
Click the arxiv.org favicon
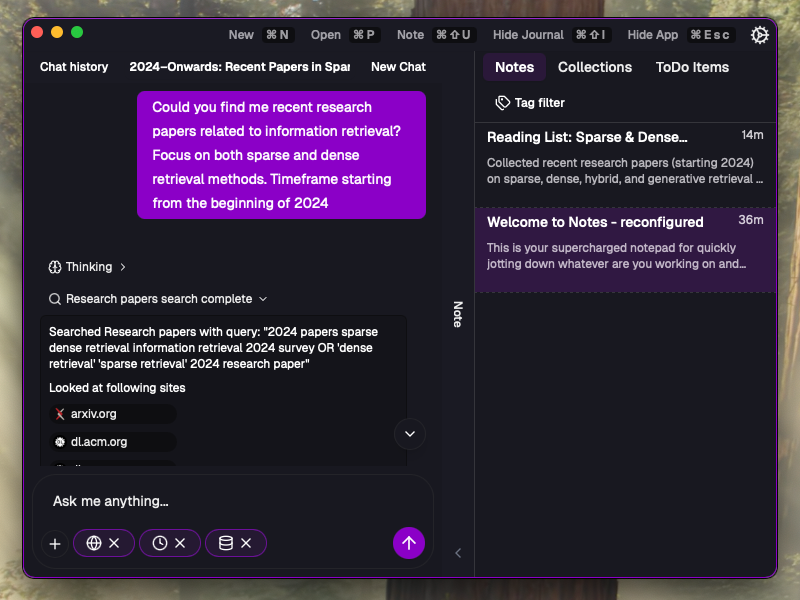60,414
